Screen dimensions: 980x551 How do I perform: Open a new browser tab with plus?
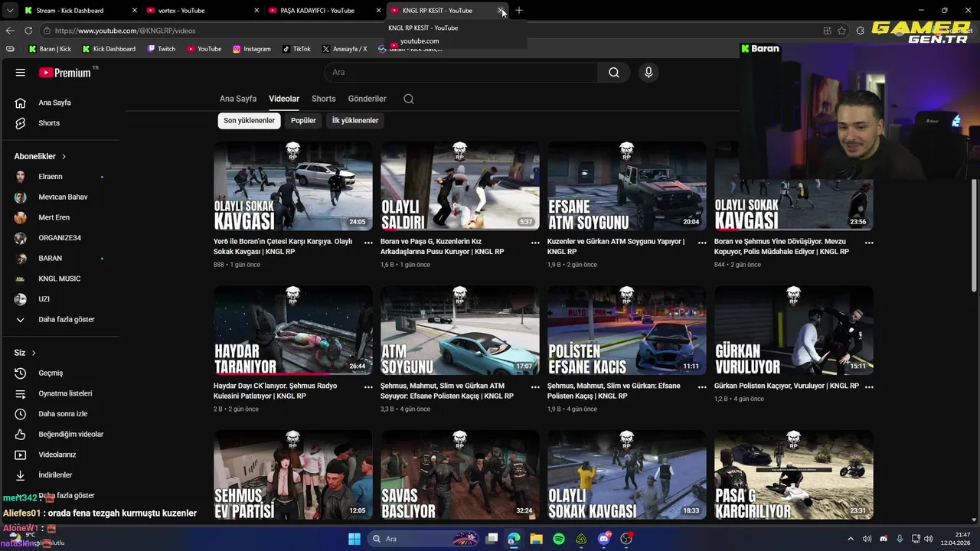[x=519, y=11]
